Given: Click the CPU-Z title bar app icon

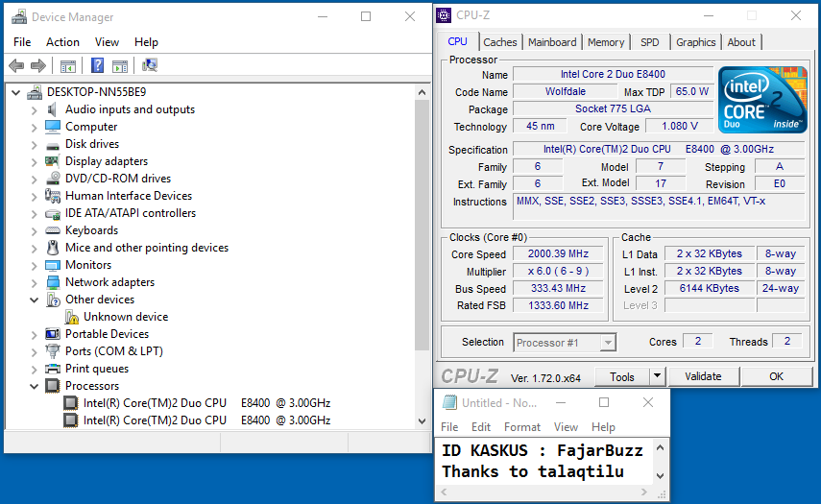Looking at the screenshot, I should [x=444, y=15].
